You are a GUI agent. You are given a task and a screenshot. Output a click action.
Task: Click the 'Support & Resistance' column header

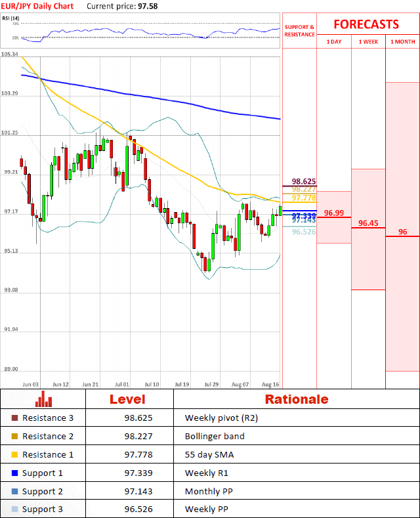click(299, 31)
